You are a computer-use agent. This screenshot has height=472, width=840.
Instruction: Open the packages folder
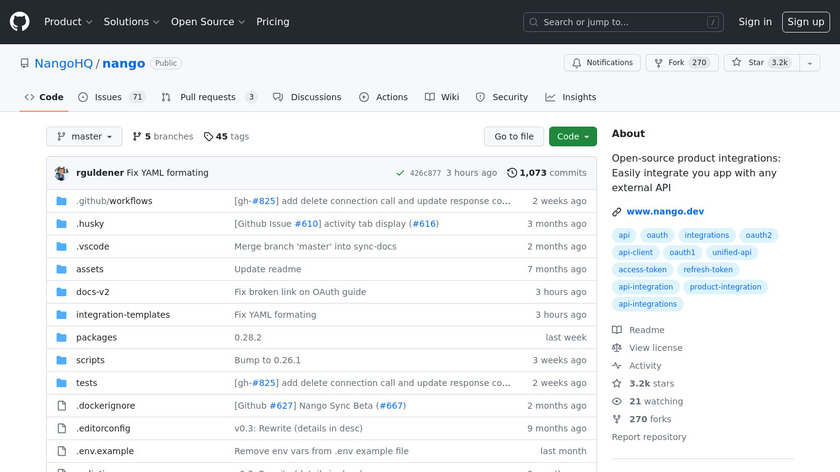coord(96,338)
